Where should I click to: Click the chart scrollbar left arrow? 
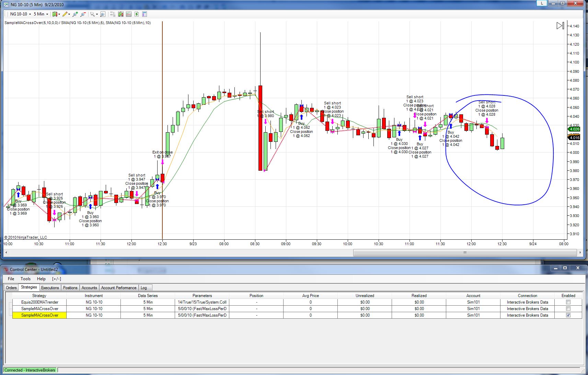(6, 253)
